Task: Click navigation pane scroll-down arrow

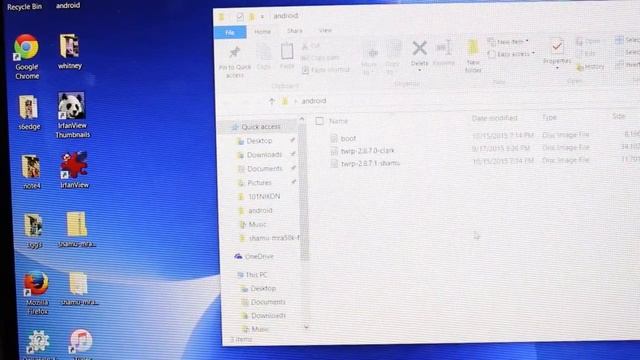Action: [306, 327]
